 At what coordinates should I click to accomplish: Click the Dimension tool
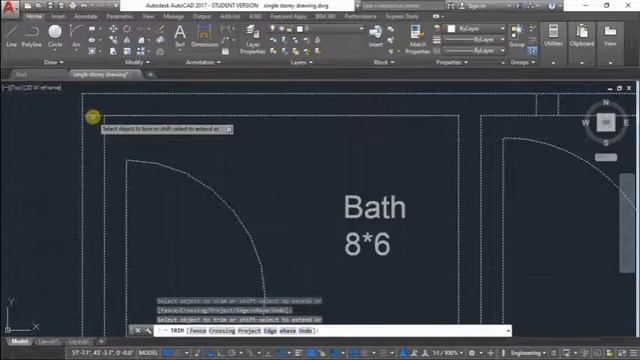point(204,36)
